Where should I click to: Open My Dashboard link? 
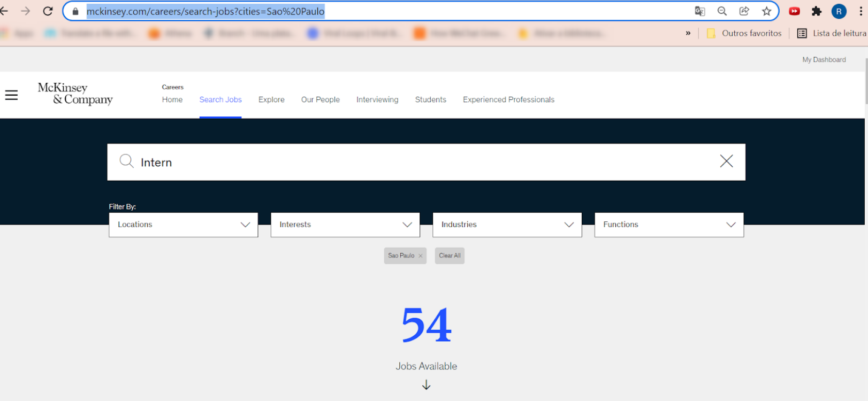(x=824, y=60)
